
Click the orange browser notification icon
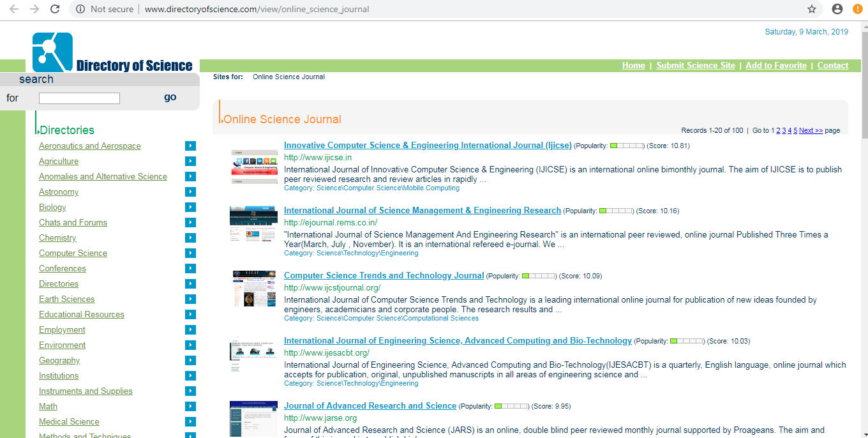858,9
